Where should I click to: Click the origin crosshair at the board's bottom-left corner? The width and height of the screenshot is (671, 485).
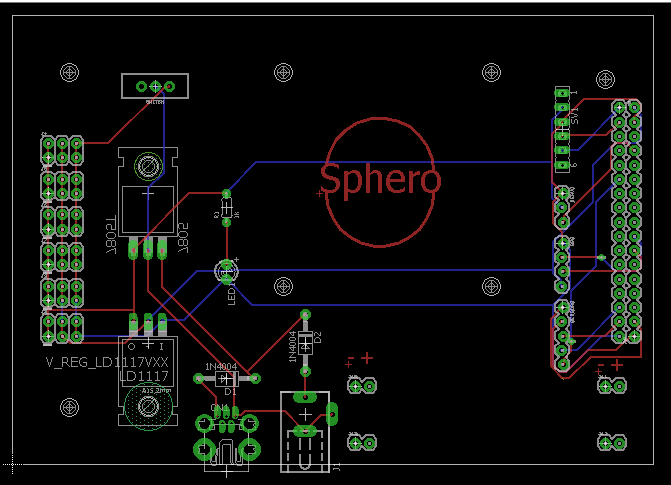tap(13, 464)
